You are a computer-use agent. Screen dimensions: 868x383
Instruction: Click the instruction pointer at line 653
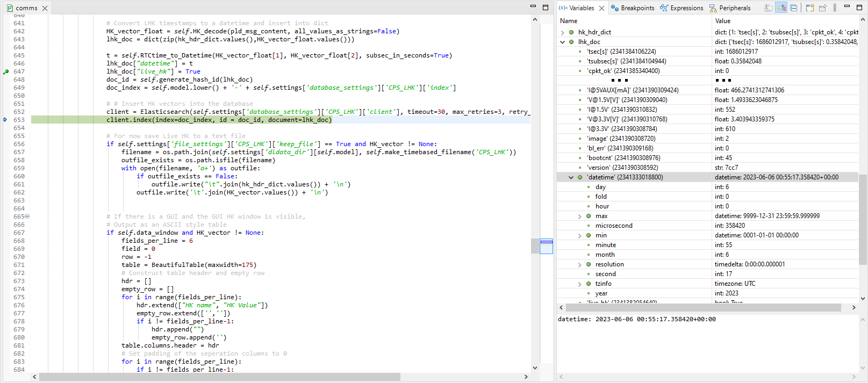tap(5, 120)
